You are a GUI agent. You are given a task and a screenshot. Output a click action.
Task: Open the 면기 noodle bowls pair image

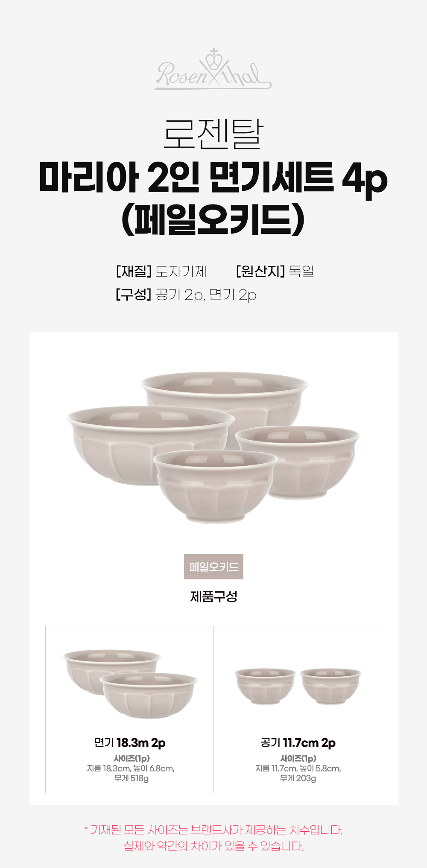click(x=130, y=683)
